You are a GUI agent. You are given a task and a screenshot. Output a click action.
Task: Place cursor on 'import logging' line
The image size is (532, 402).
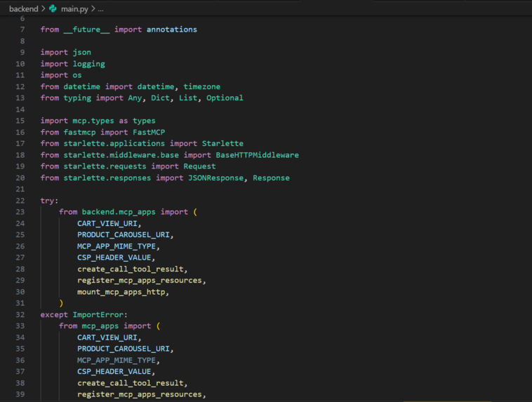(x=72, y=64)
